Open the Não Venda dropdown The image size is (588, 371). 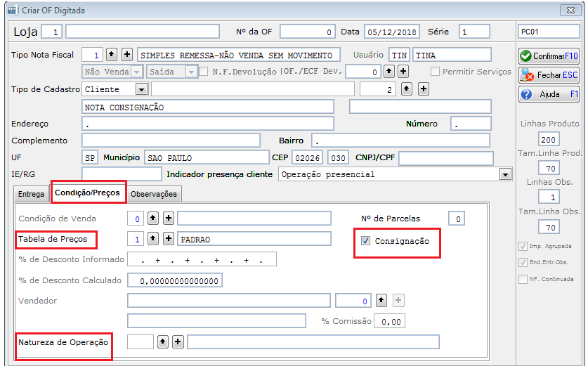[x=137, y=71]
